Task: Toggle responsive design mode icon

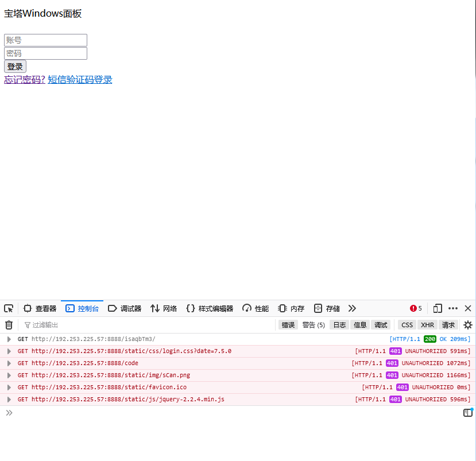Action: pyautogui.click(x=438, y=309)
